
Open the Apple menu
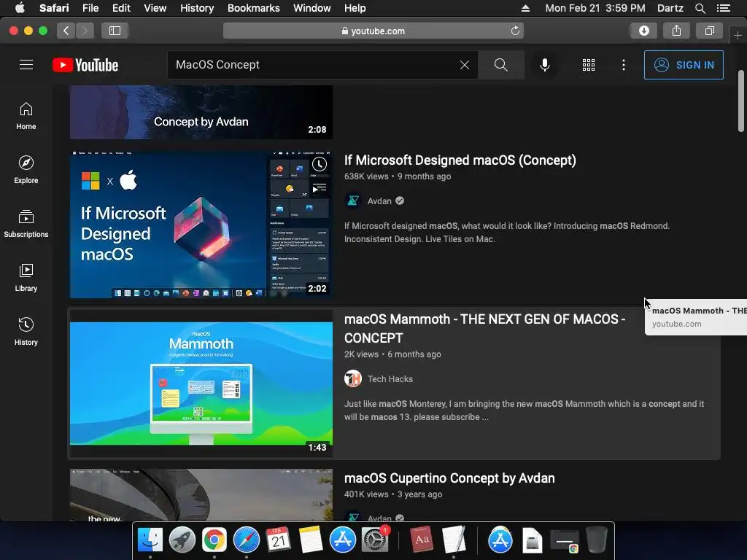pos(20,7)
